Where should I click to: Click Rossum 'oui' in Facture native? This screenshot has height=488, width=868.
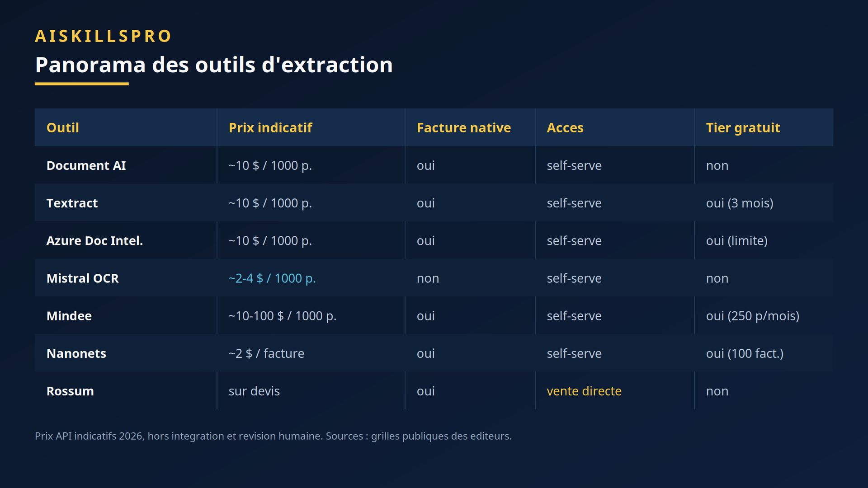tap(426, 391)
